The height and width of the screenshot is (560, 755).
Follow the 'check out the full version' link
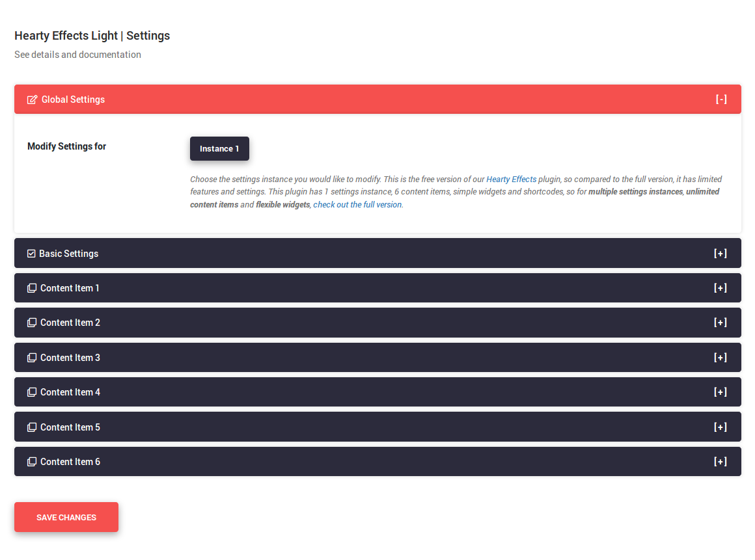(x=357, y=205)
